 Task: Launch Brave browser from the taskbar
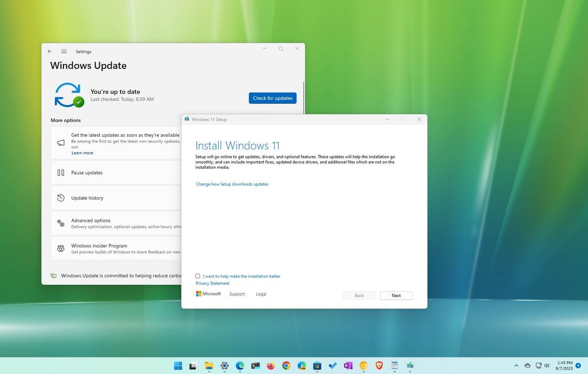coord(379,365)
